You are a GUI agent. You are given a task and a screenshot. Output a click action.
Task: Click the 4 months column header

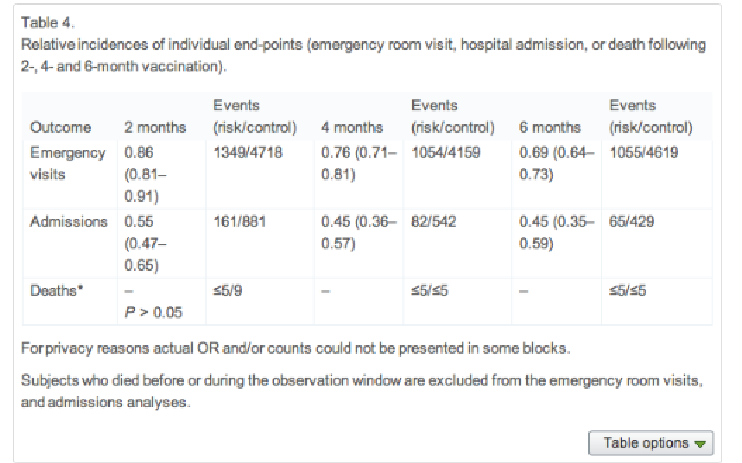pos(351,127)
